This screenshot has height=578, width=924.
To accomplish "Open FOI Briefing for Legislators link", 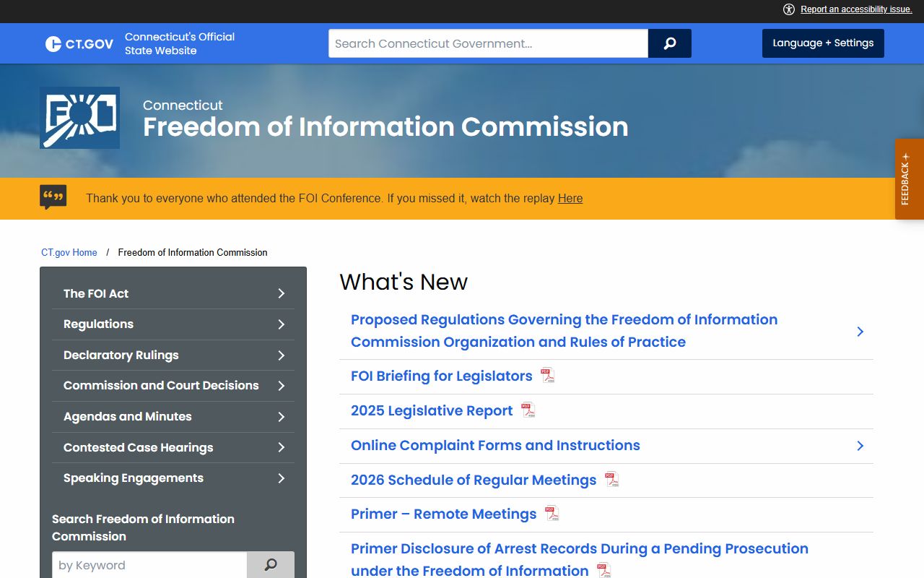I will [441, 376].
